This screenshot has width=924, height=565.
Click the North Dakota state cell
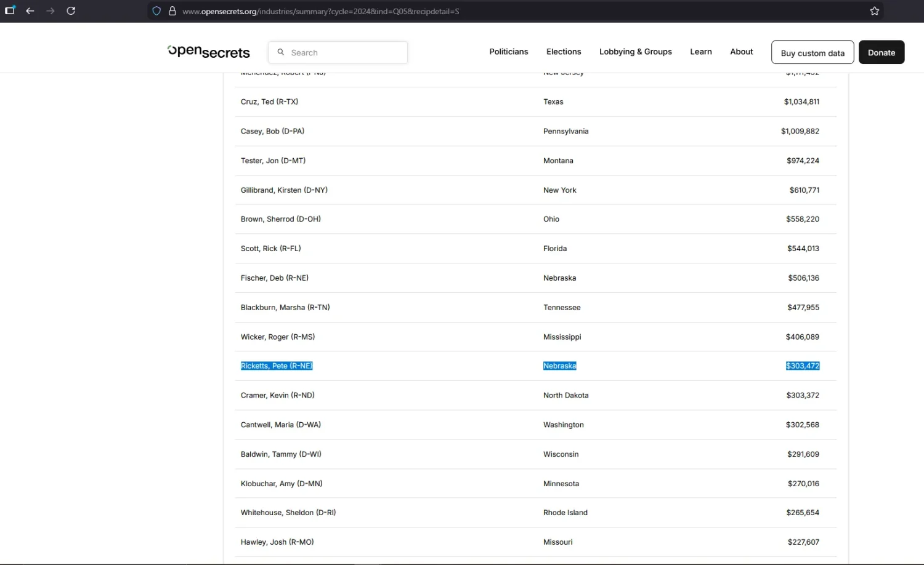click(566, 396)
